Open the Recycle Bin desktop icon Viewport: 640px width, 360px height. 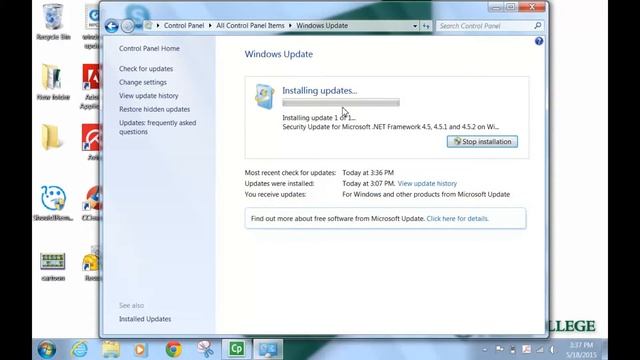coord(53,22)
